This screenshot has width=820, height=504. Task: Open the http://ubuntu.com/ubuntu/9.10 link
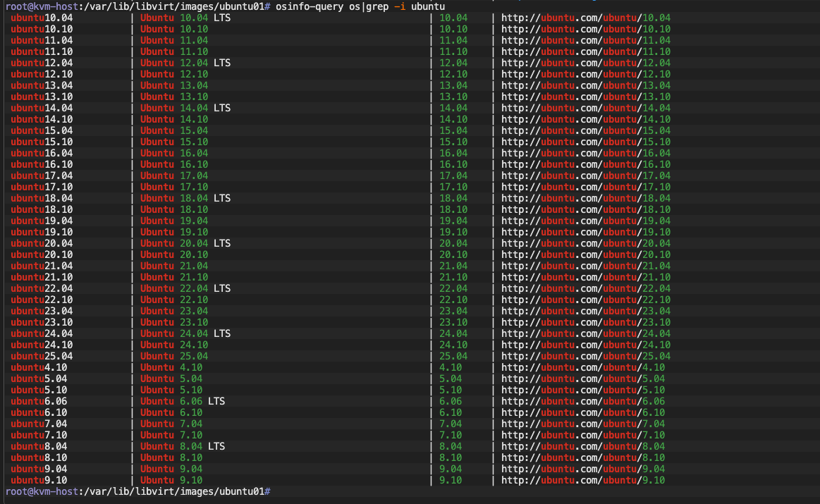coord(583,480)
